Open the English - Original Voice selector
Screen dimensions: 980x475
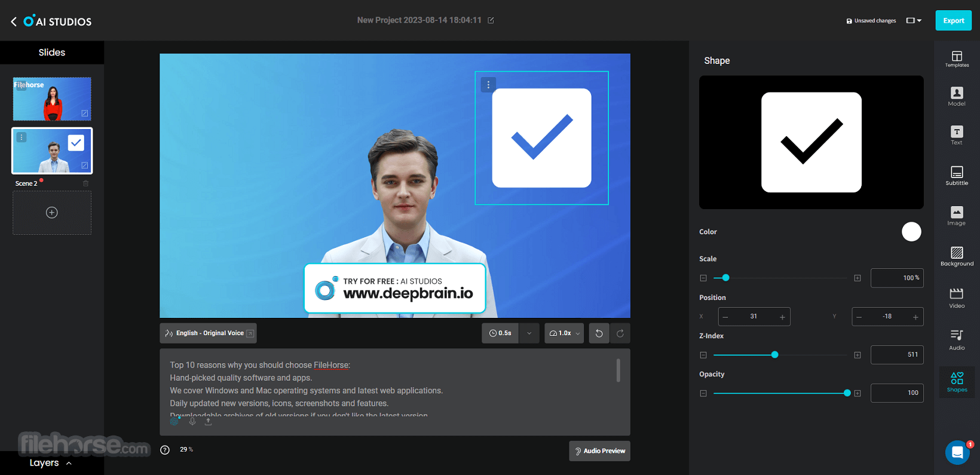[208, 333]
